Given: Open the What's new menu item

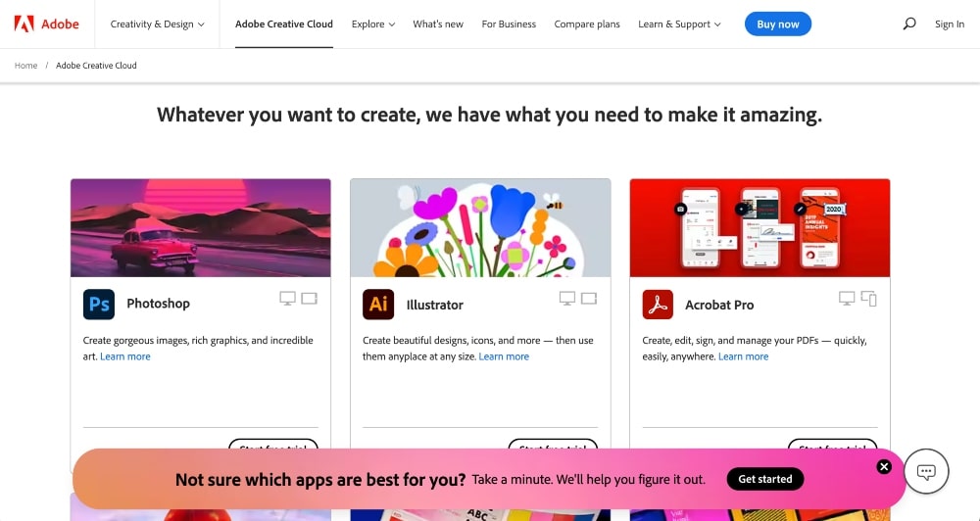Looking at the screenshot, I should [x=438, y=24].
